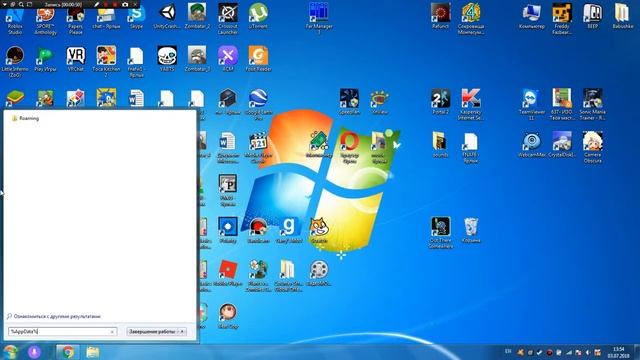The width and height of the screenshot is (640, 360).
Task: Launch the Crossout Launcher shortcut
Action: tap(228, 19)
